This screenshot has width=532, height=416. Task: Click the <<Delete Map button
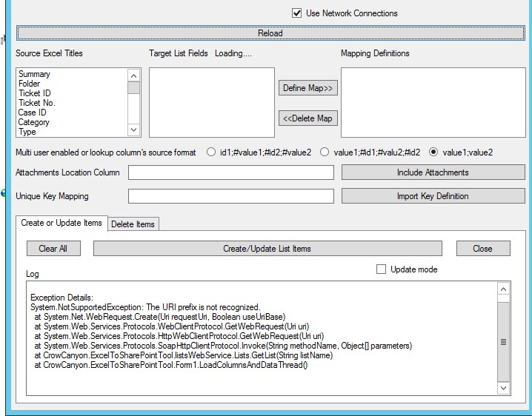tap(308, 118)
